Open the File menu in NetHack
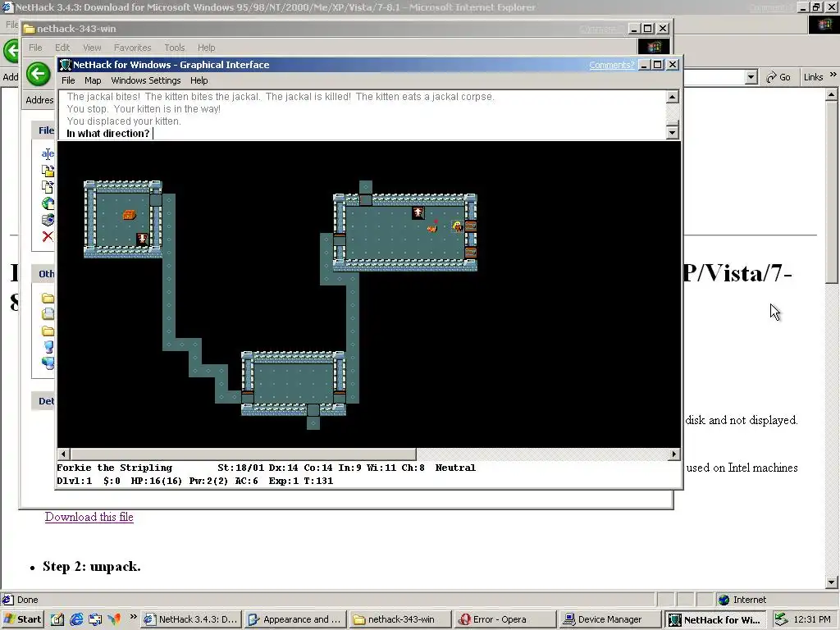Screen dimensions: 840x630 [68, 80]
